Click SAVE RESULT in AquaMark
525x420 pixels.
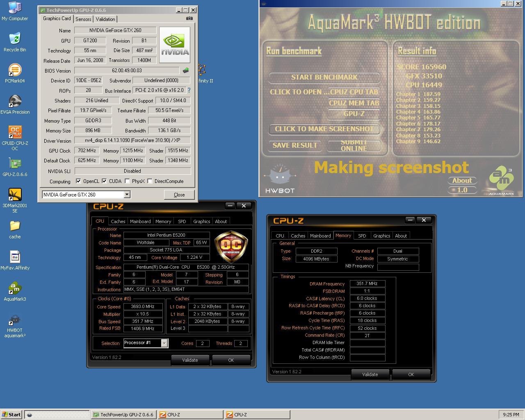(295, 145)
